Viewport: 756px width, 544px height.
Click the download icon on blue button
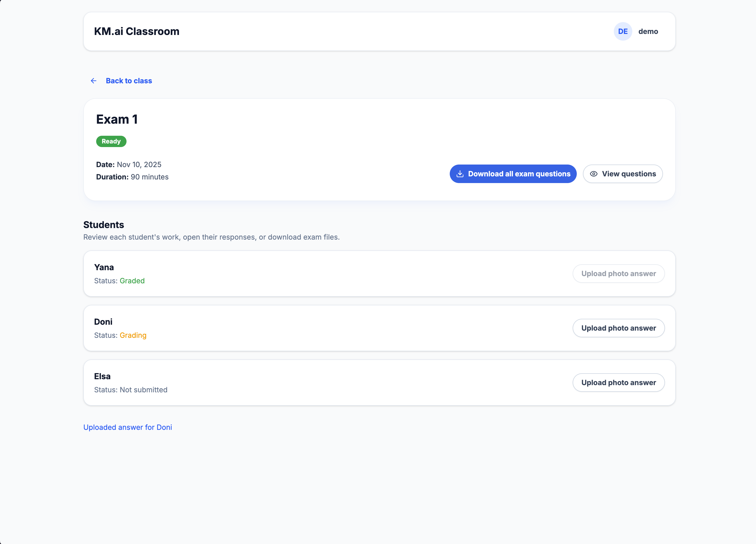[x=460, y=174]
